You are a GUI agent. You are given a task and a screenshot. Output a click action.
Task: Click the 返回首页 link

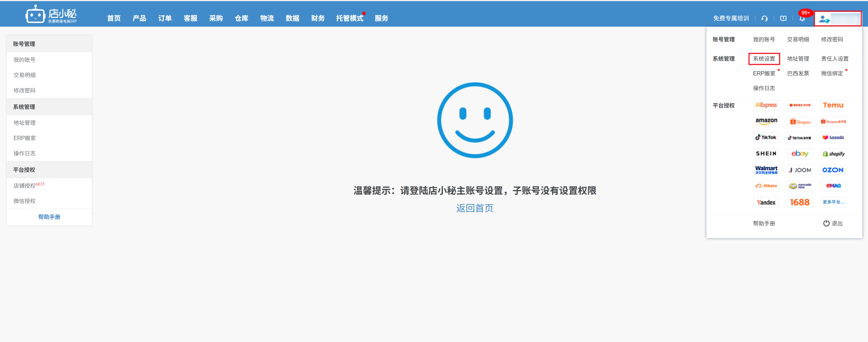[x=475, y=208]
